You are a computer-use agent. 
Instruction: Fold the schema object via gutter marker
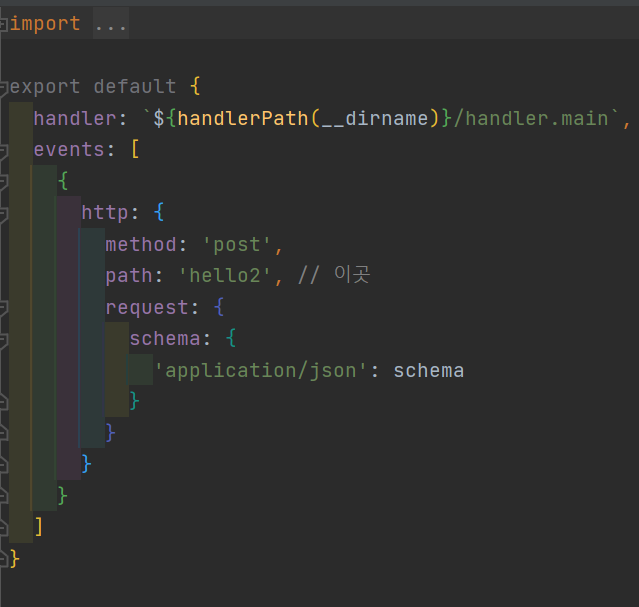3,340
